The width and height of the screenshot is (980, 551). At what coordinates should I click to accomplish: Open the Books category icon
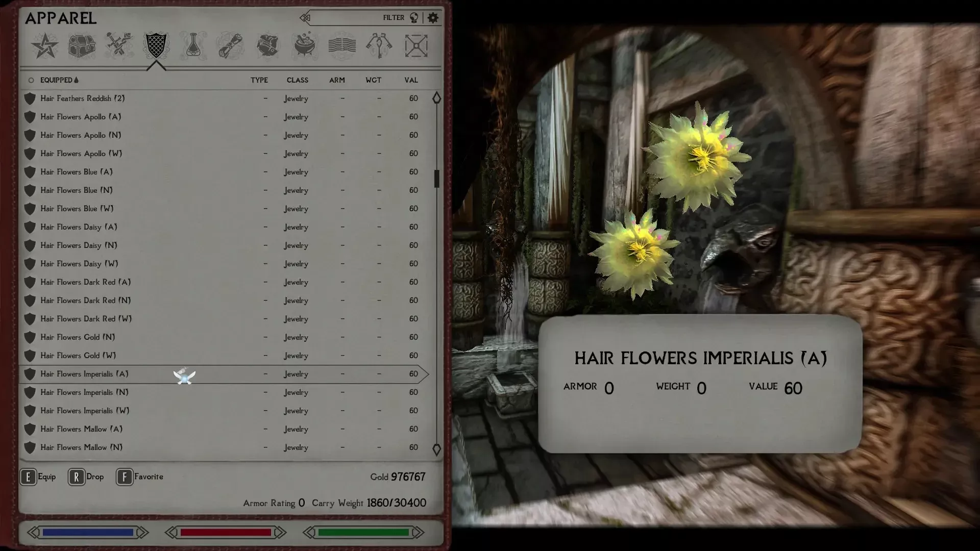[342, 45]
